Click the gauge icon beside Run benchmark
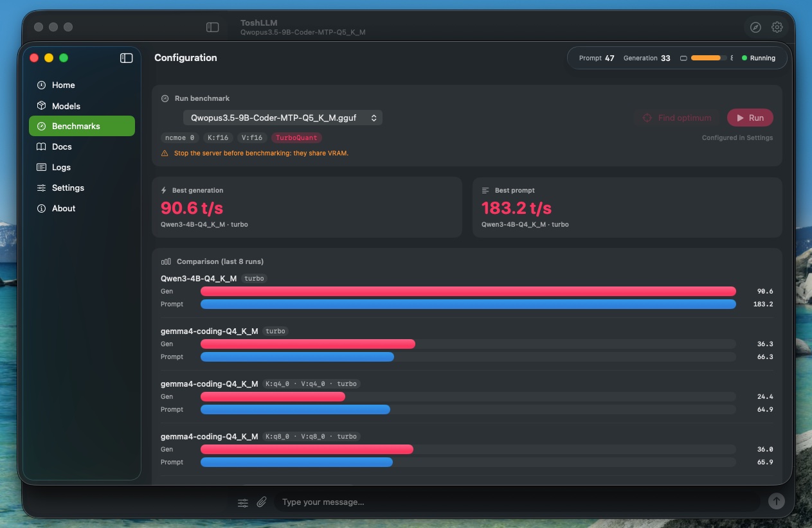This screenshot has height=528, width=812. [x=165, y=98]
